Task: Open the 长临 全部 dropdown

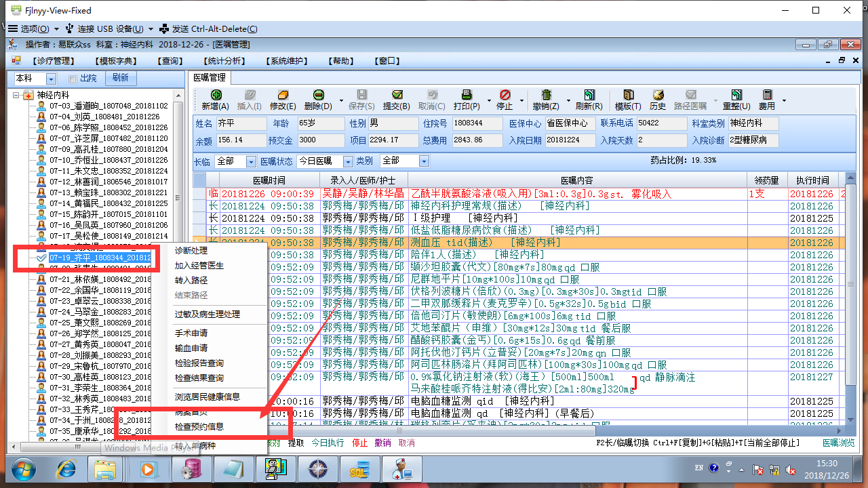Action: [x=251, y=161]
